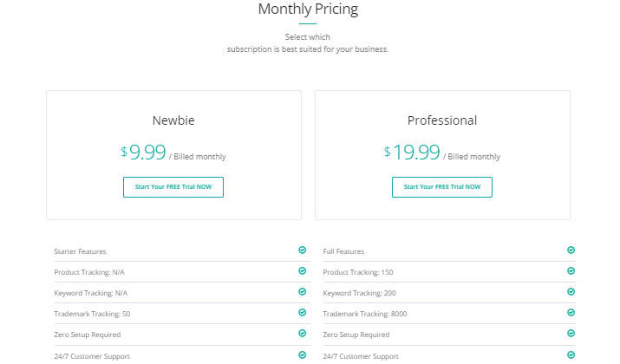Viewport: 620px width, 364px height.
Task: Click the Trademark Tracking: 8000 feature row
Action: pyautogui.click(x=449, y=314)
